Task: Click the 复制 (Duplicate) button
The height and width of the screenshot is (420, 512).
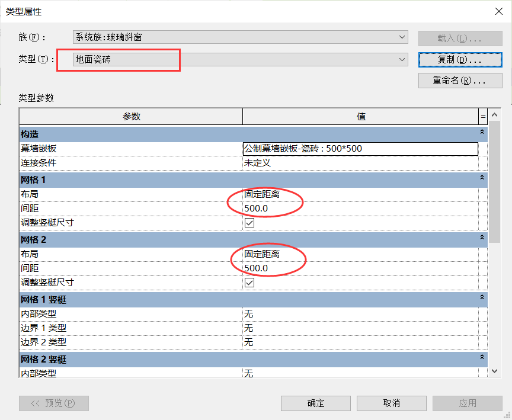Action: click(x=460, y=59)
